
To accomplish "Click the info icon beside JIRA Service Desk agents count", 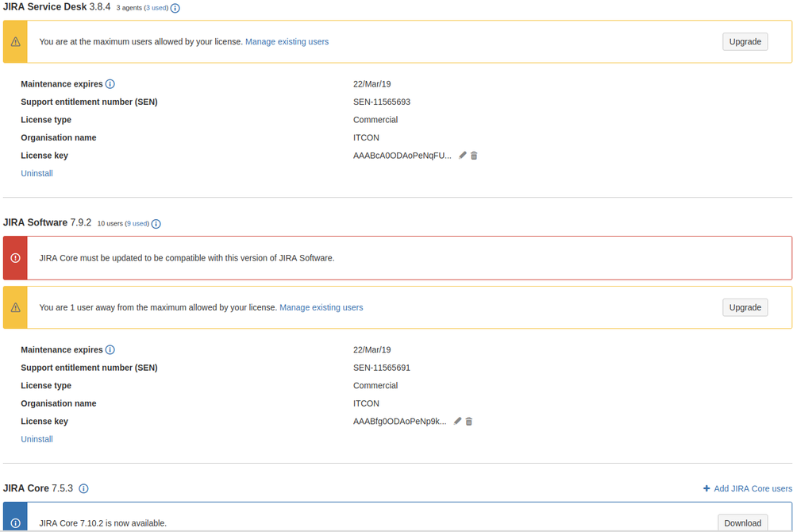I will [x=175, y=8].
